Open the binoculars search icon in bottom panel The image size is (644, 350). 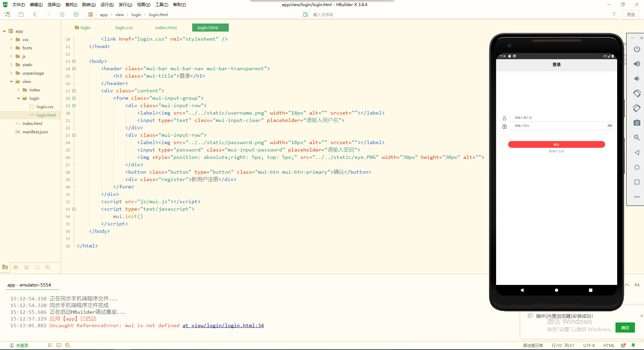(x=16, y=267)
